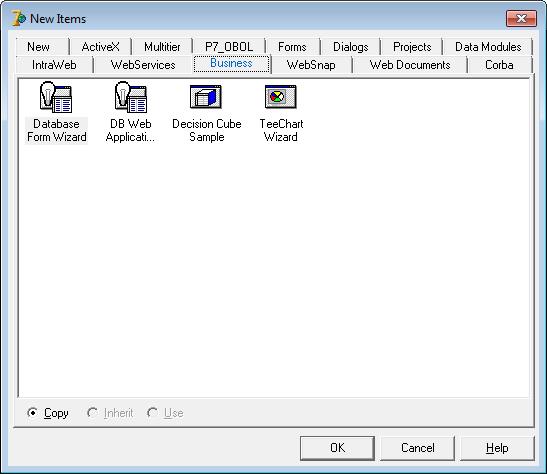Switch to the WebServices tab

click(x=143, y=65)
